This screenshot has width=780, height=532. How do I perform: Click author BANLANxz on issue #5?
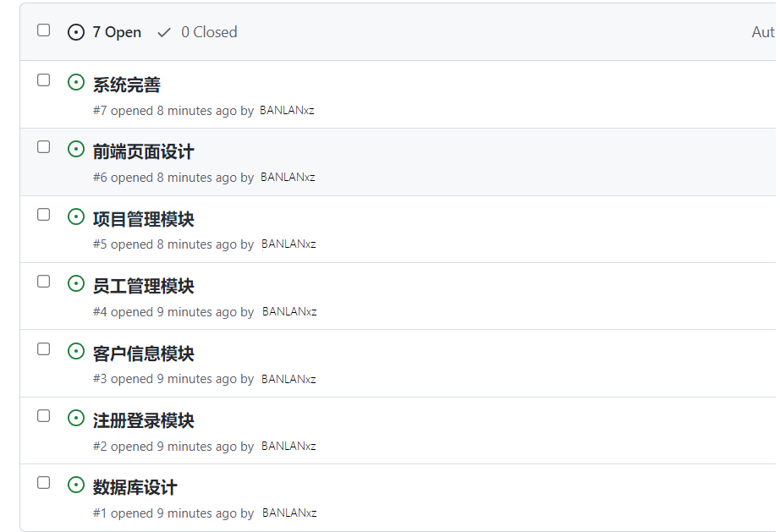289,244
